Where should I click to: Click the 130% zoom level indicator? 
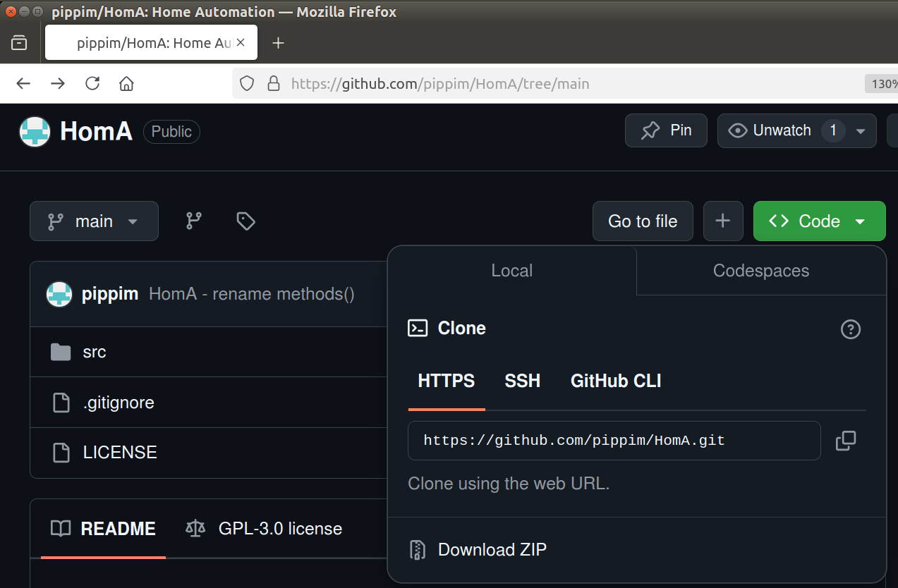coord(882,84)
